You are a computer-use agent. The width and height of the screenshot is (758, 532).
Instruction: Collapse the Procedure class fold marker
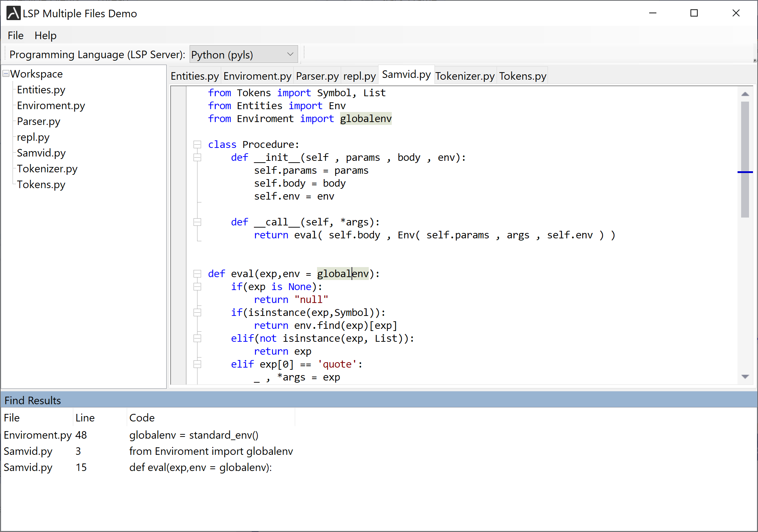pos(197,144)
